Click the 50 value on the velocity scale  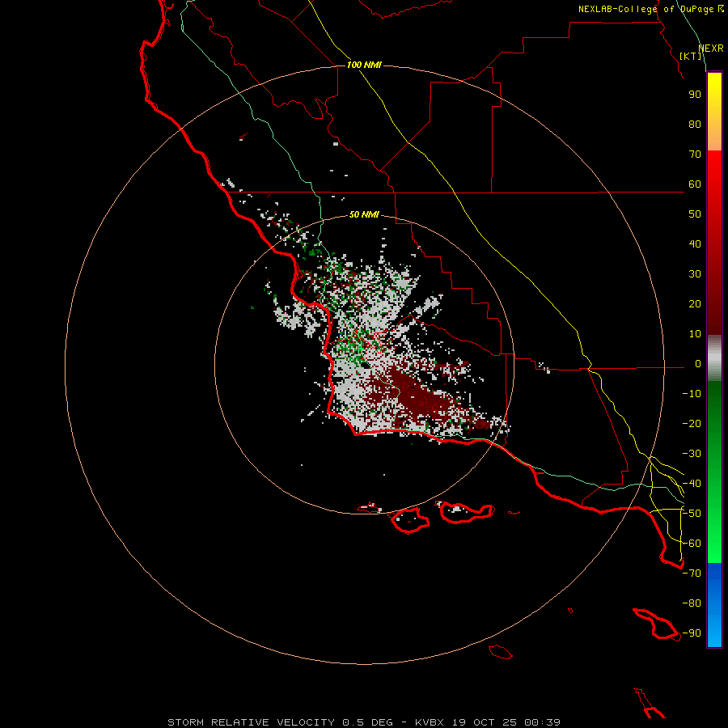tap(695, 214)
